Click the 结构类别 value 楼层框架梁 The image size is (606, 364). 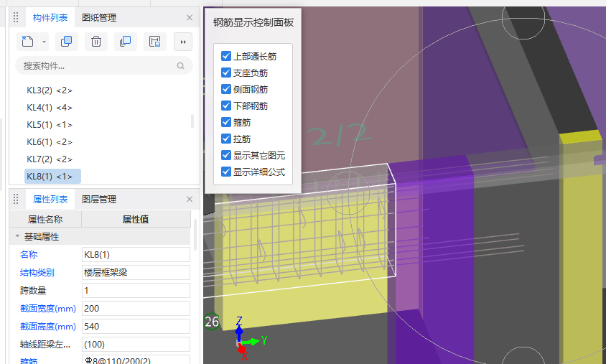(x=136, y=272)
